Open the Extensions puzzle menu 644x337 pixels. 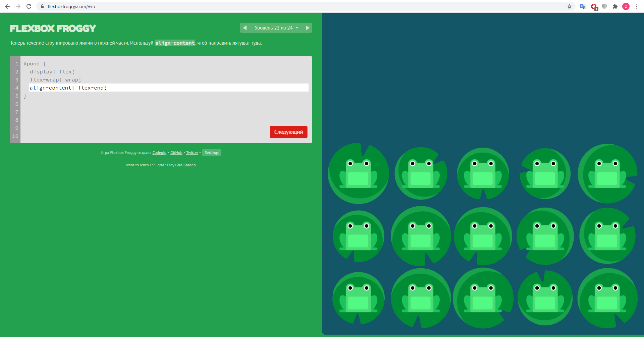615,6
